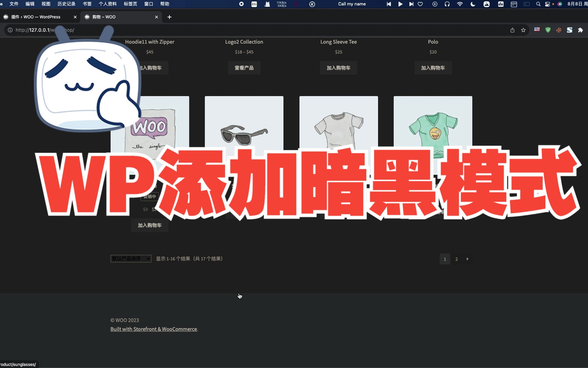Skip to next track in menu bar

click(x=411, y=4)
